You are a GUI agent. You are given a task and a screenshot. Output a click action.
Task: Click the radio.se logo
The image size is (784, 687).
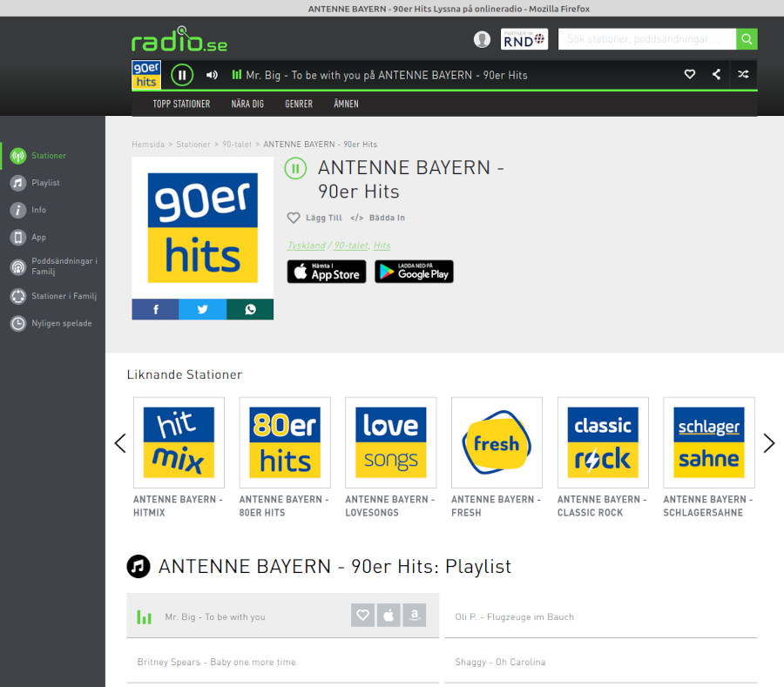pyautogui.click(x=179, y=39)
